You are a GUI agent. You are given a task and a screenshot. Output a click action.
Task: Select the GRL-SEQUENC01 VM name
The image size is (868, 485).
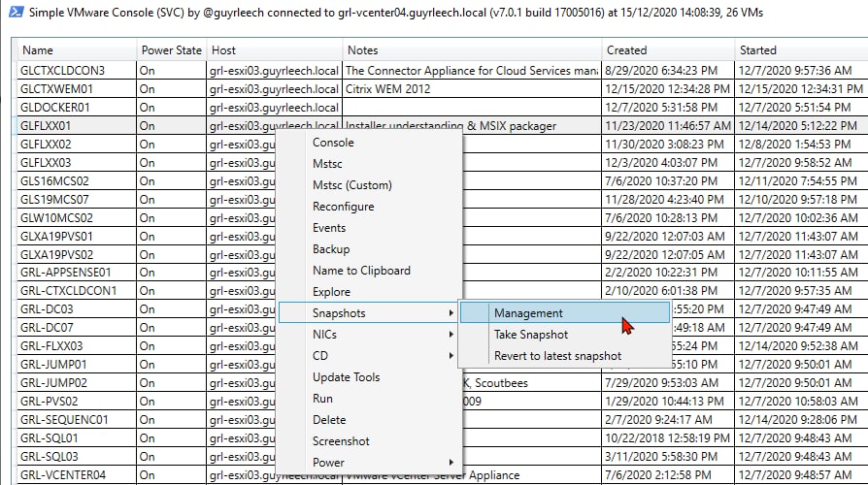point(64,420)
